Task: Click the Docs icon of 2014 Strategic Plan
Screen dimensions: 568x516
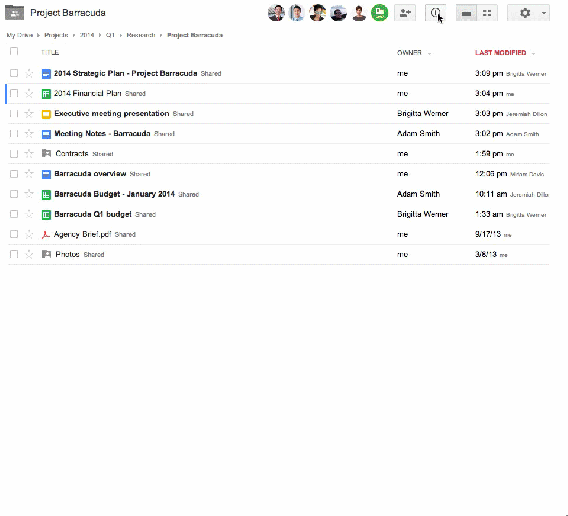Action: coord(46,74)
